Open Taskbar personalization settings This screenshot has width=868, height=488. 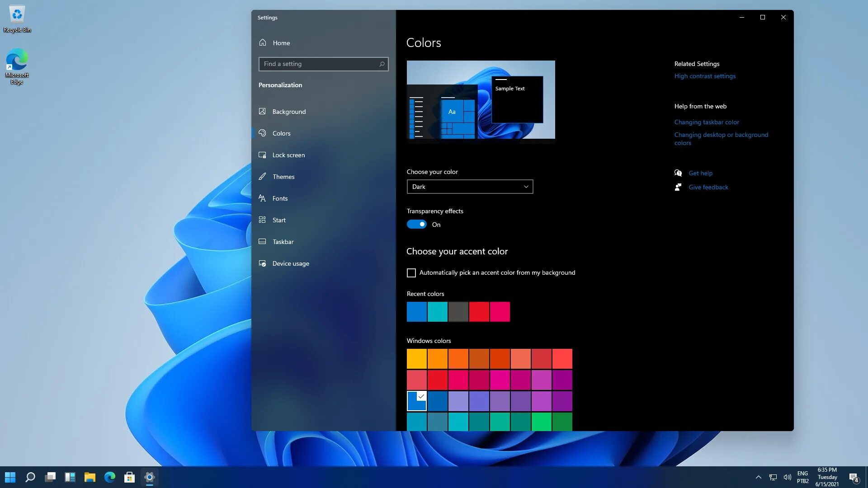pyautogui.click(x=283, y=241)
